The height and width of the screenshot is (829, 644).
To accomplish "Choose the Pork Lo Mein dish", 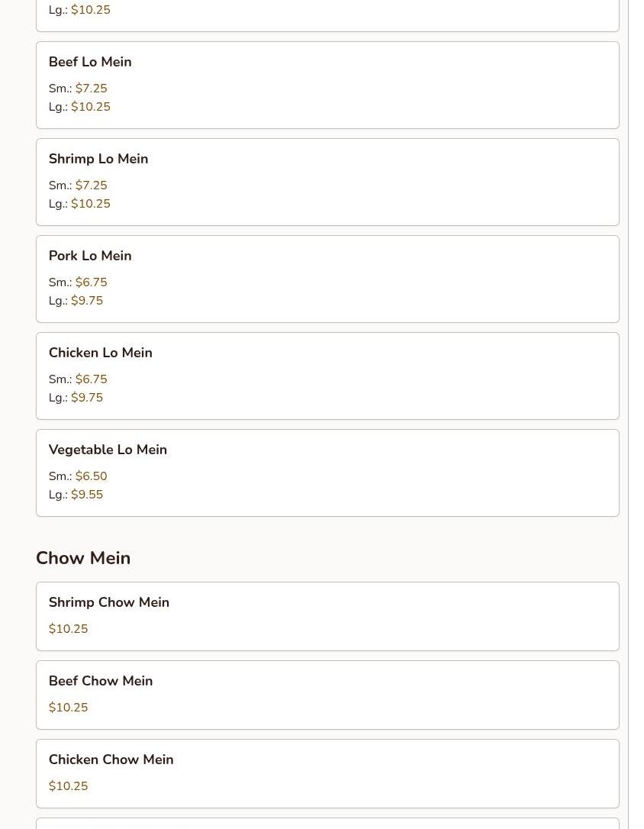I will pyautogui.click(x=327, y=279).
